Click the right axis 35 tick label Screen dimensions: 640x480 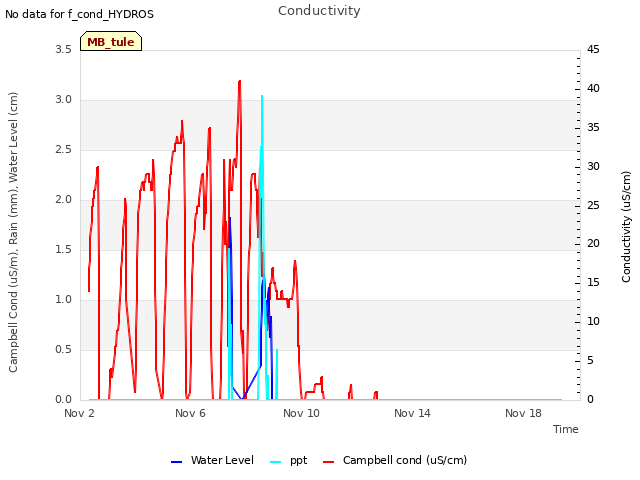pyautogui.click(x=593, y=127)
